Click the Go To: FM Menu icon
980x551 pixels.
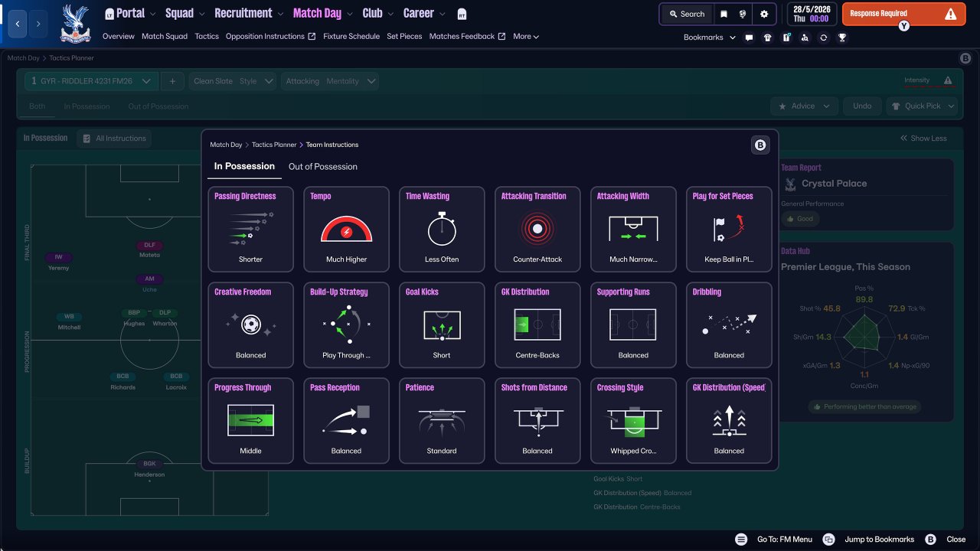741,540
